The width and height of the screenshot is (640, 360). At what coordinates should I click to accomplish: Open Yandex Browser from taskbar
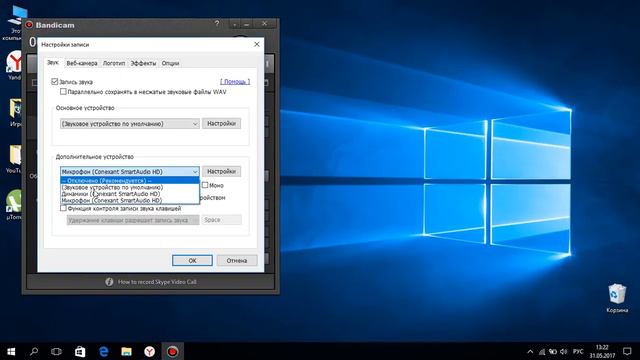coord(149,351)
